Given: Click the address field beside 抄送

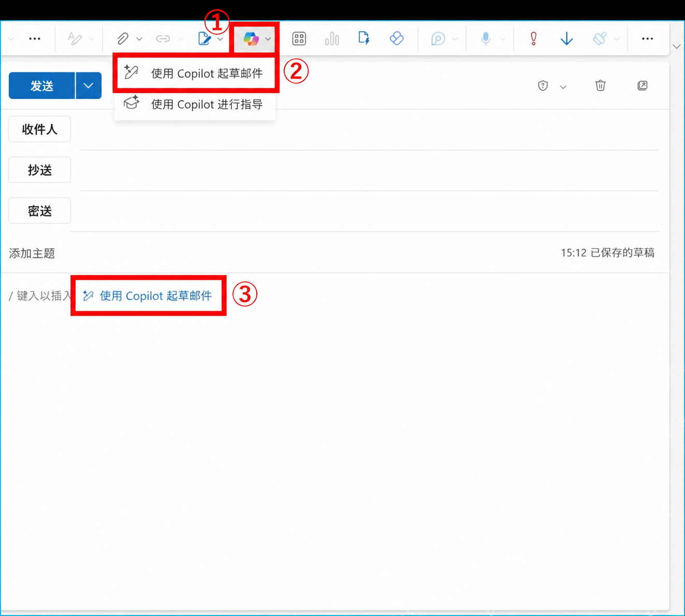Looking at the screenshot, I should point(369,170).
